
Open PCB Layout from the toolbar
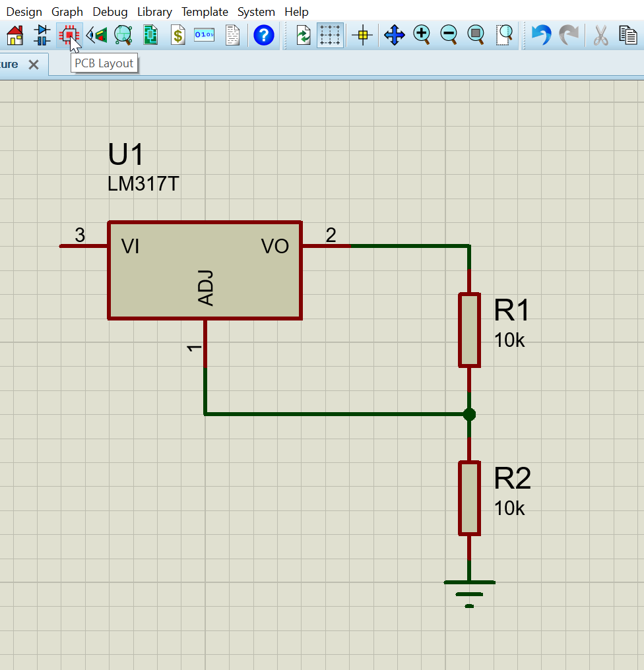[69, 34]
